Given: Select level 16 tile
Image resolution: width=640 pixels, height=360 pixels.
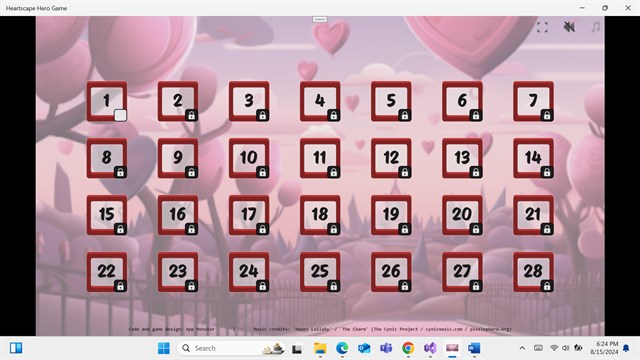Looking at the screenshot, I should point(178,215).
